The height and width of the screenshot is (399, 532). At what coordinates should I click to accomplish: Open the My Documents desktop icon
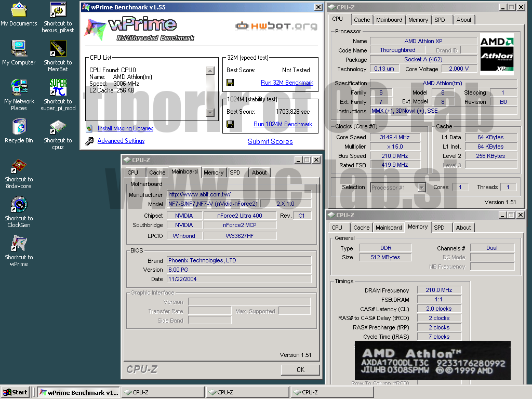19,9
